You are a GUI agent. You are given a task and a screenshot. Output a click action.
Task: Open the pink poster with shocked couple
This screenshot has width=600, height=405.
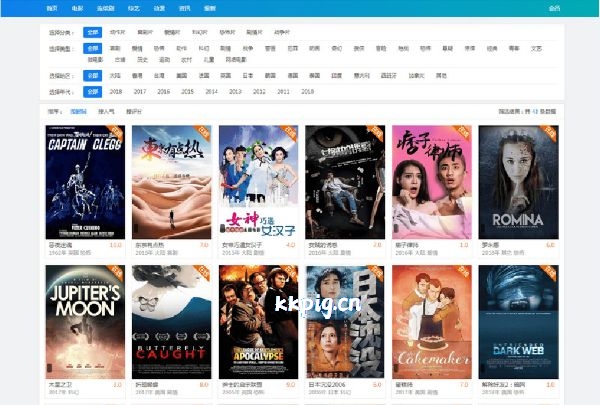pyautogui.click(x=432, y=182)
